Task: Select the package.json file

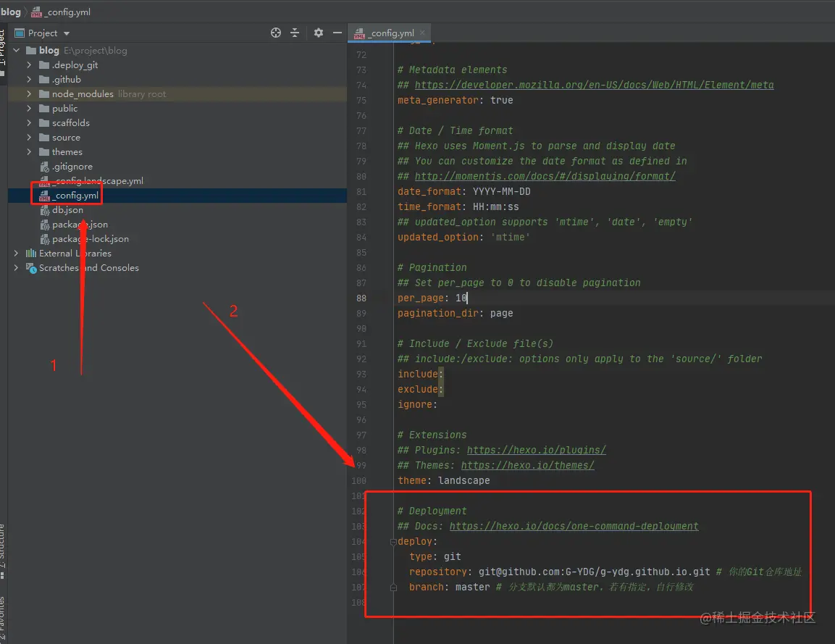Action: [80, 225]
